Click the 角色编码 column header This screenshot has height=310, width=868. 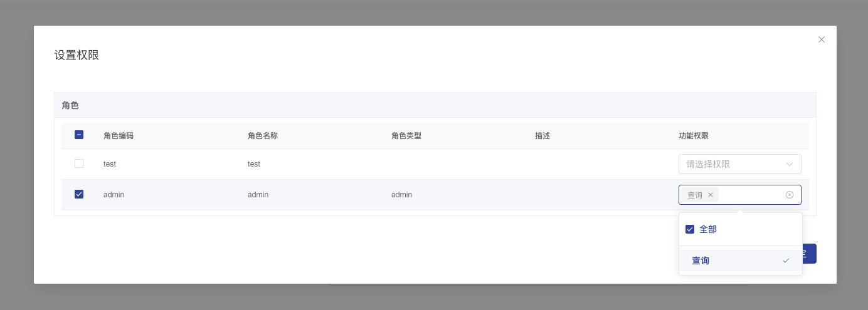click(x=119, y=136)
